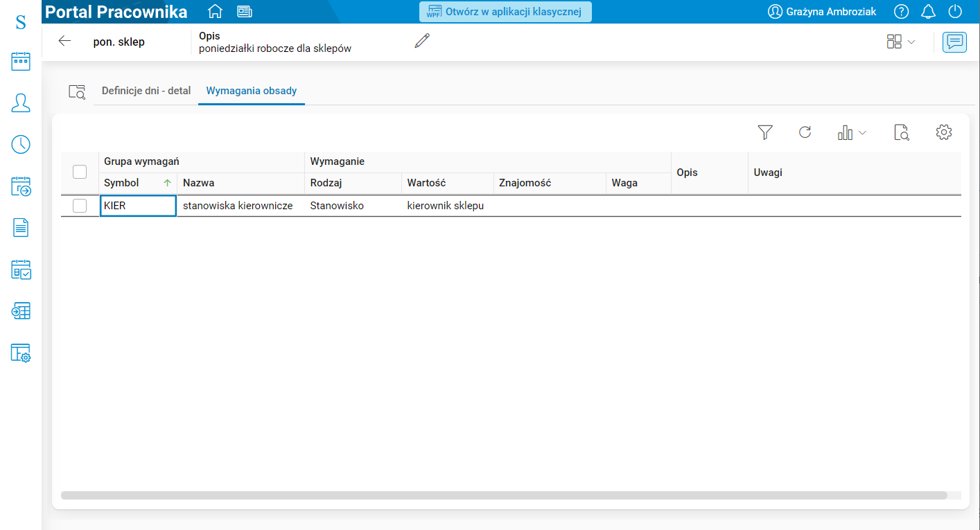Image resolution: width=980 pixels, height=530 pixels.
Task: Filter the table with the funnel icon
Action: [x=765, y=132]
